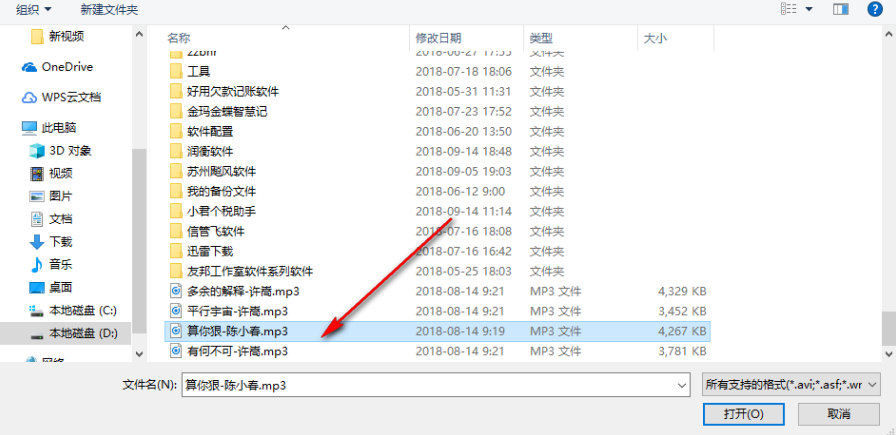Select the 工具 folder icon

(176, 71)
